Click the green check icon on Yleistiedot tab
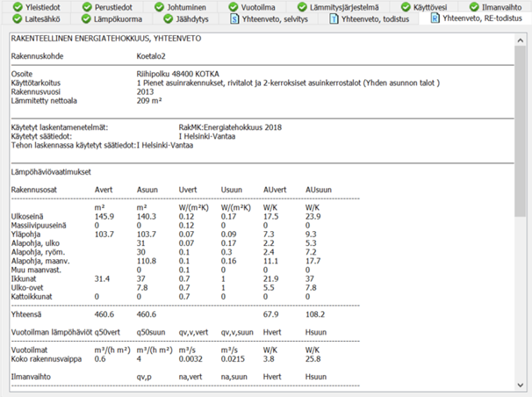Image resolution: width=532 pixels, height=397 pixels. click(13, 6)
